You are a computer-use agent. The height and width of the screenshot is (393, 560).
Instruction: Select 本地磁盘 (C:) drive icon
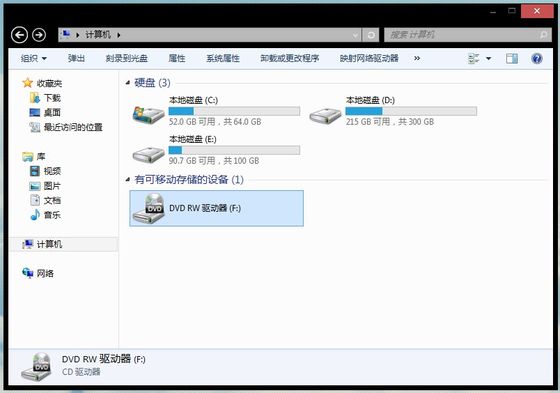(148, 115)
